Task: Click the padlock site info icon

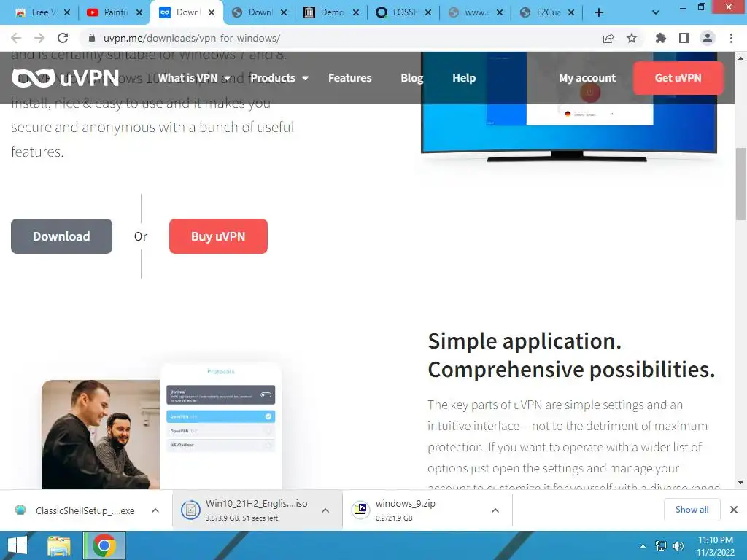Action: pyautogui.click(x=92, y=38)
